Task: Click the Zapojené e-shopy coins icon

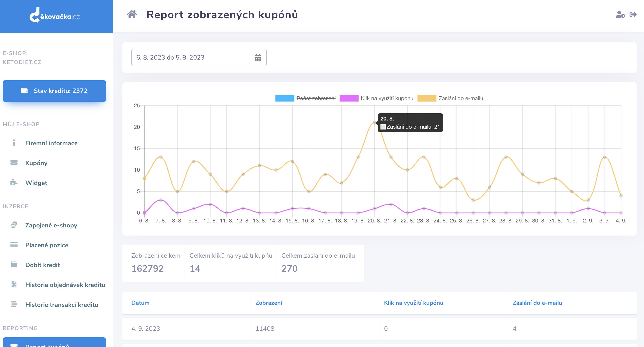Action: coord(14,225)
